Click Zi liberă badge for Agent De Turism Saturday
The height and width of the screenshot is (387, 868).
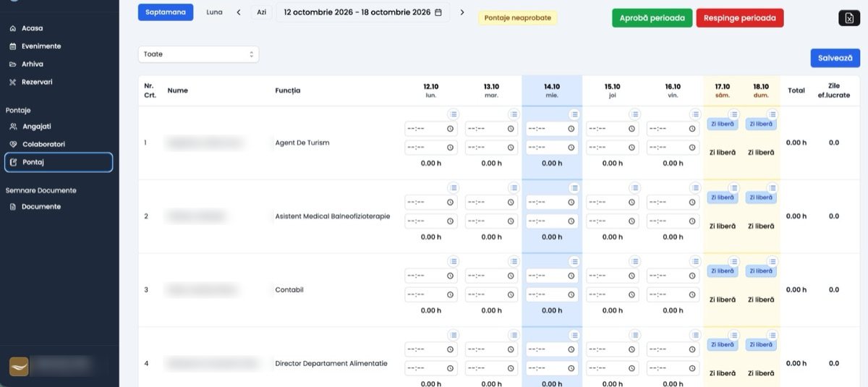[x=722, y=124]
